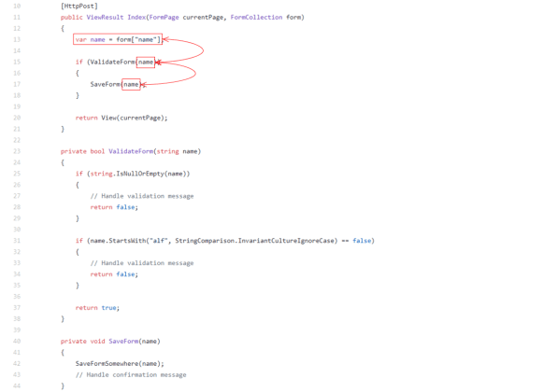
Task: Click string.IsNullOrEmpty(name) call
Action: [x=138, y=174]
